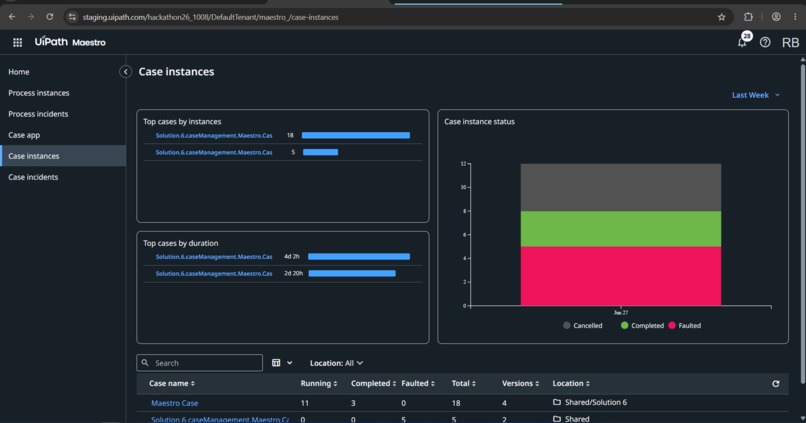
Task: Click the browser address bar URL
Action: click(210, 17)
